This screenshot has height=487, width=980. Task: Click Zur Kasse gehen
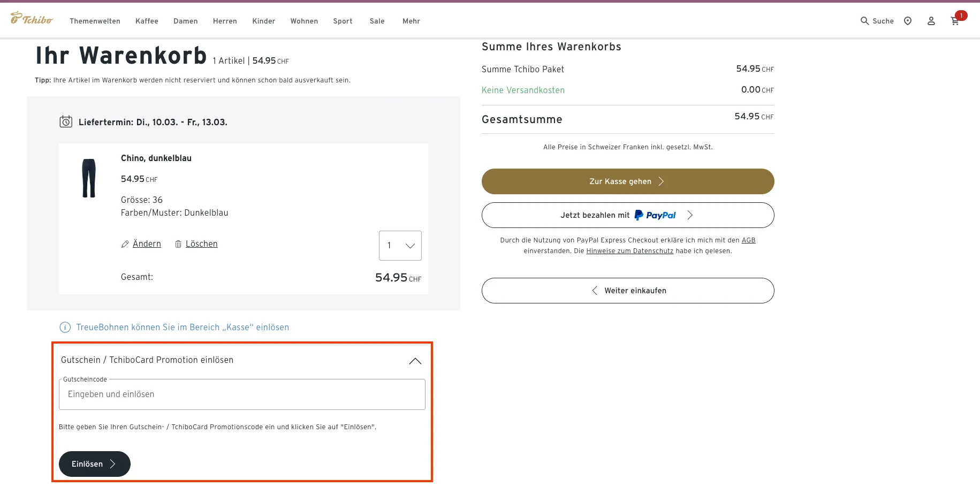click(x=627, y=181)
